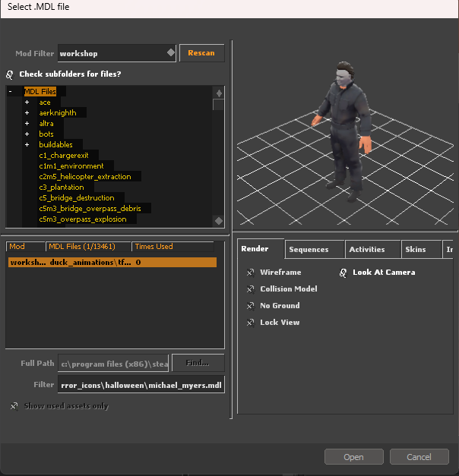This screenshot has width=459, height=476.
Task: Select the c3_plantation folder
Action: pyautogui.click(x=62, y=188)
